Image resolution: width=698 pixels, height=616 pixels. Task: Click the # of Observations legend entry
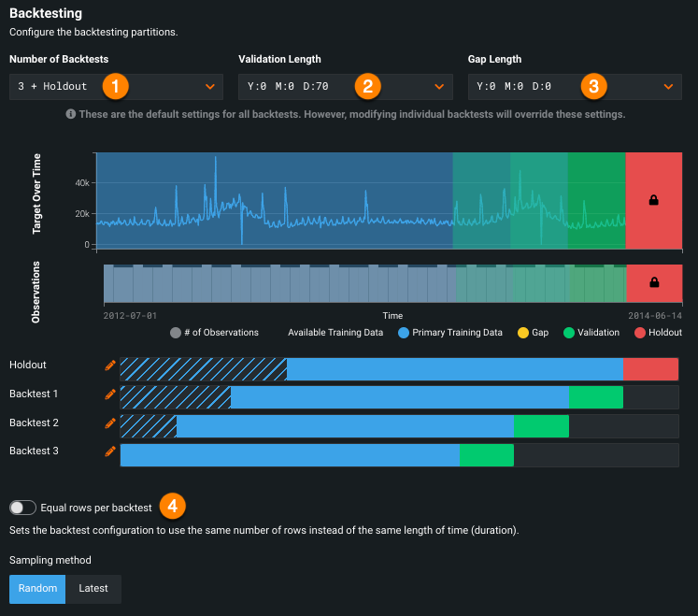[214, 333]
